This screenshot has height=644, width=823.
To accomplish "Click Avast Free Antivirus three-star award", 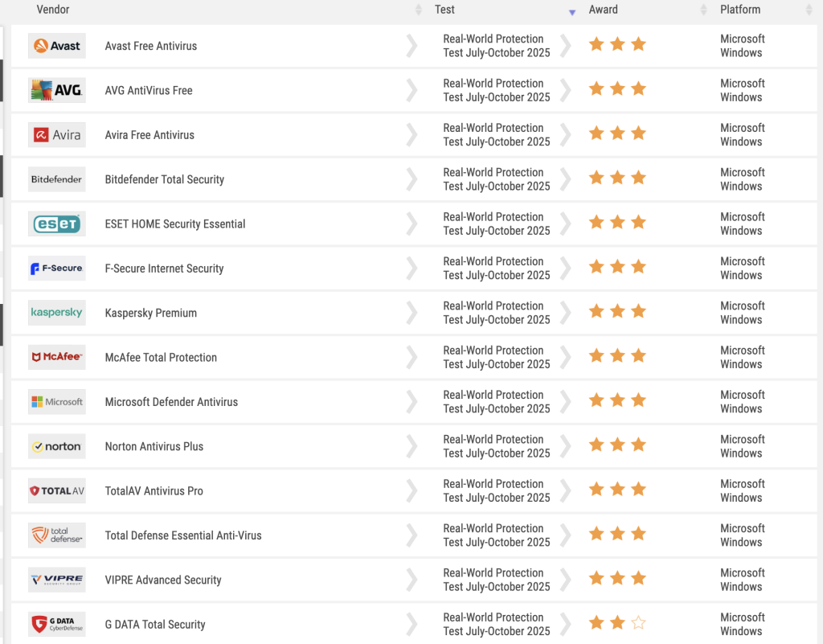I will pos(617,45).
